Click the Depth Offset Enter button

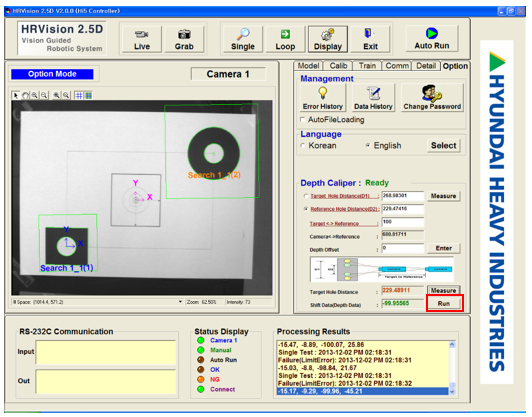443,248
